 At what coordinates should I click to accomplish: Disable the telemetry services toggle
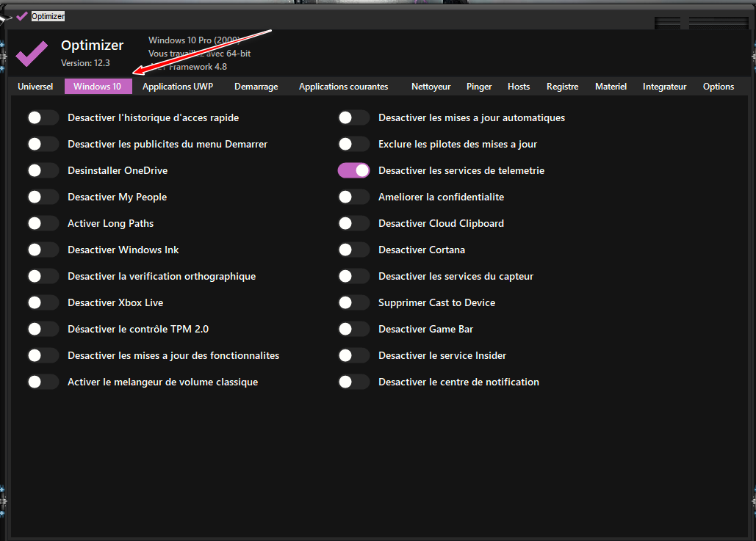353,170
